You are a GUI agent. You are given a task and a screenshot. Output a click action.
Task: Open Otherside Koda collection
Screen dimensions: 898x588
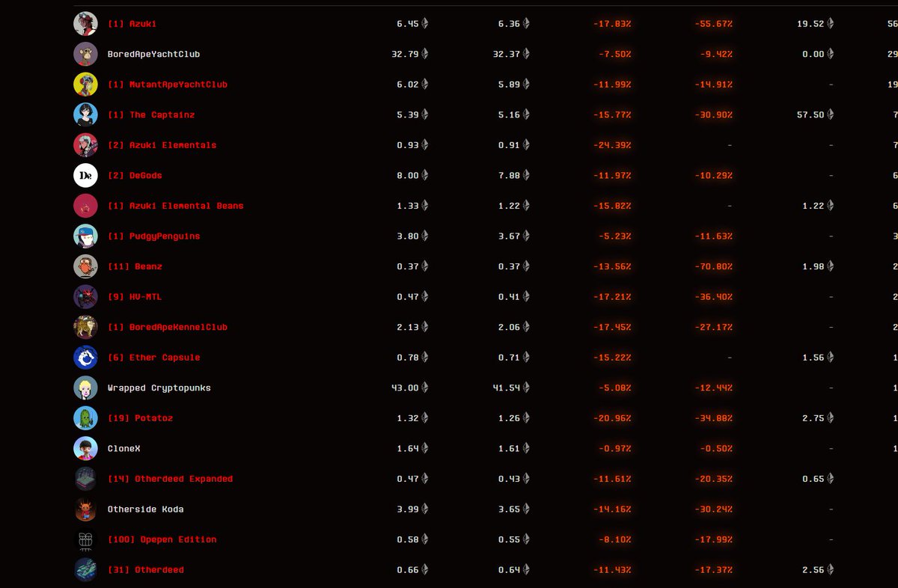145,509
